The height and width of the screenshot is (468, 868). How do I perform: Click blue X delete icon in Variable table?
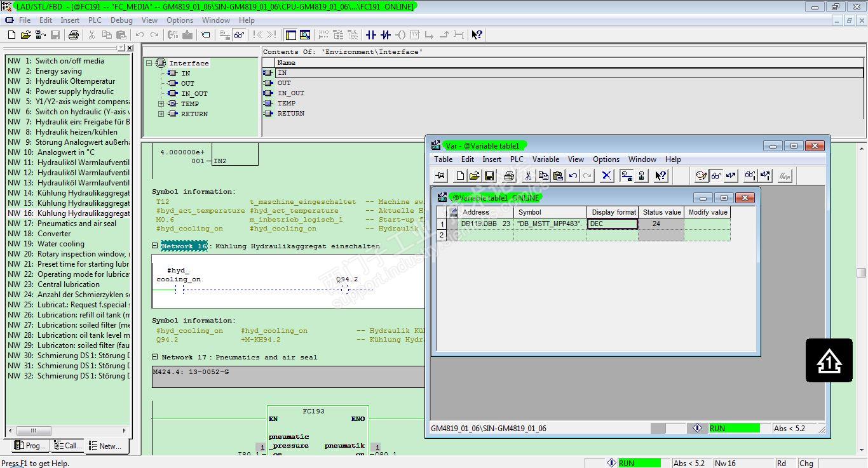coord(607,176)
